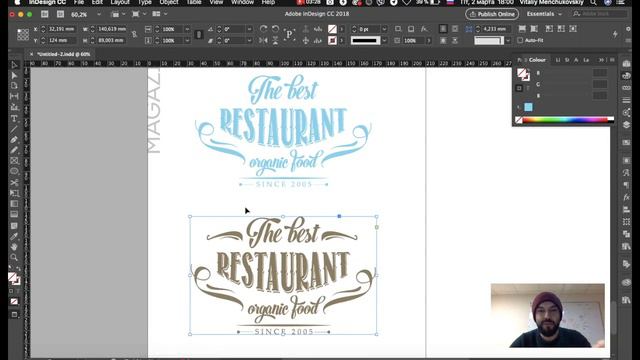Click the stroke color swatch in control bar
Screen dimensions: 640x360
click(333, 40)
